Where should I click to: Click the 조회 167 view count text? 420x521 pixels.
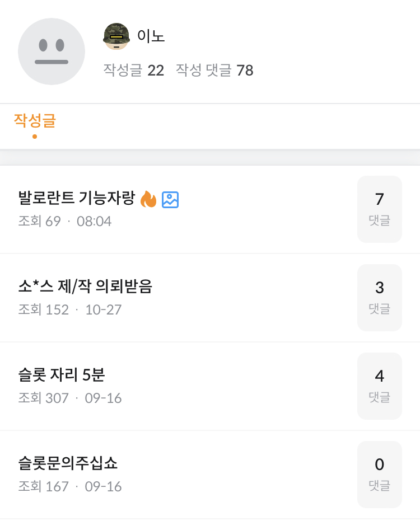click(x=43, y=487)
